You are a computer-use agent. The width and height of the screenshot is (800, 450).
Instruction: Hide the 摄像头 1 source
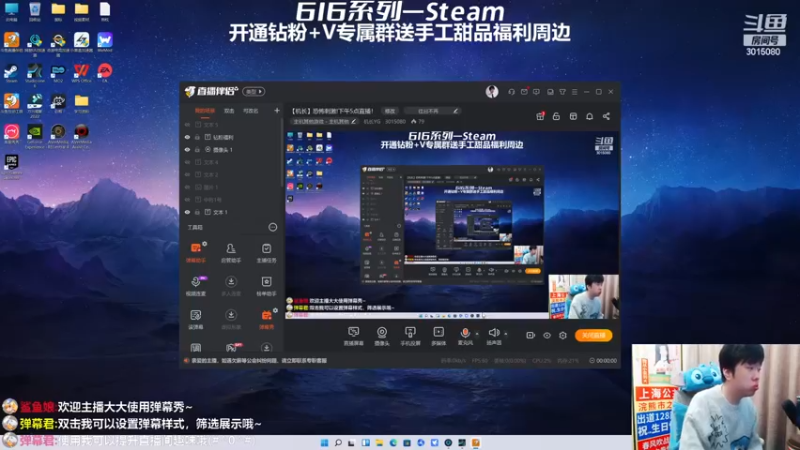pyautogui.click(x=187, y=149)
